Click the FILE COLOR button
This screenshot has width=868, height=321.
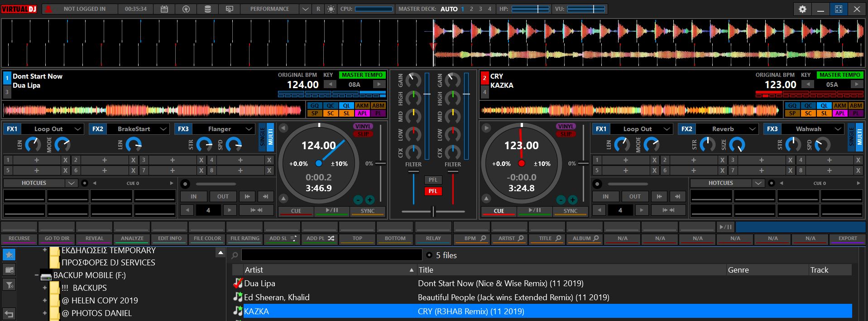[207, 238]
